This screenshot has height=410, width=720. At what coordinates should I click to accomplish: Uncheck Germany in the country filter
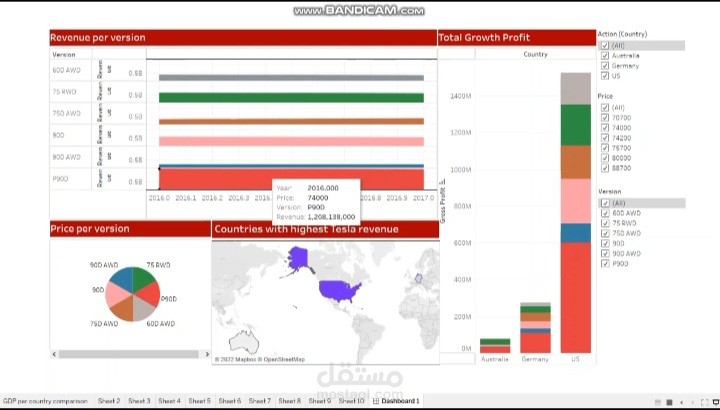(x=605, y=66)
